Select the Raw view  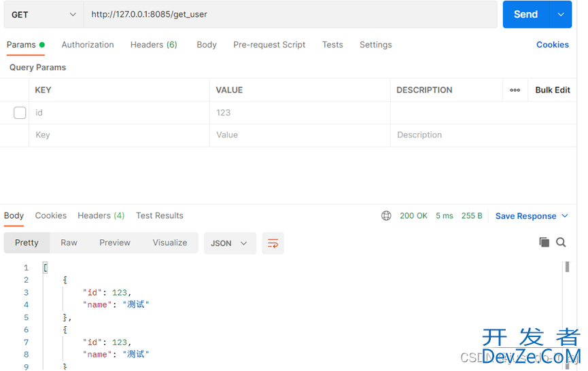pos(69,243)
